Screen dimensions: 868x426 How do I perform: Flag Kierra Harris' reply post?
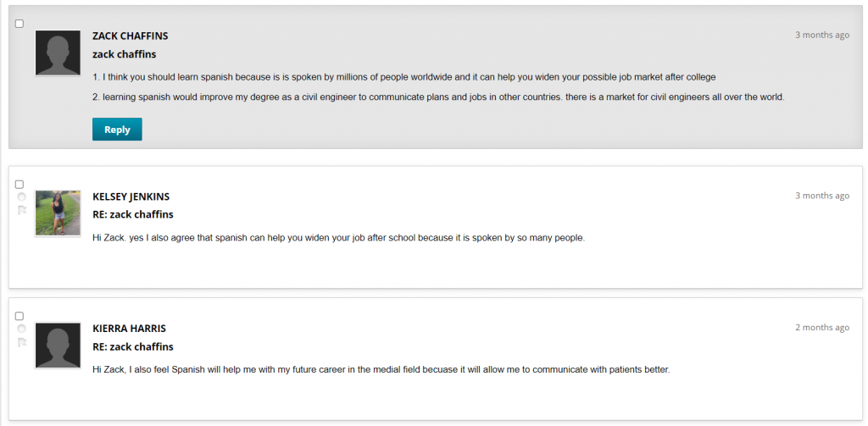pyautogui.click(x=22, y=342)
